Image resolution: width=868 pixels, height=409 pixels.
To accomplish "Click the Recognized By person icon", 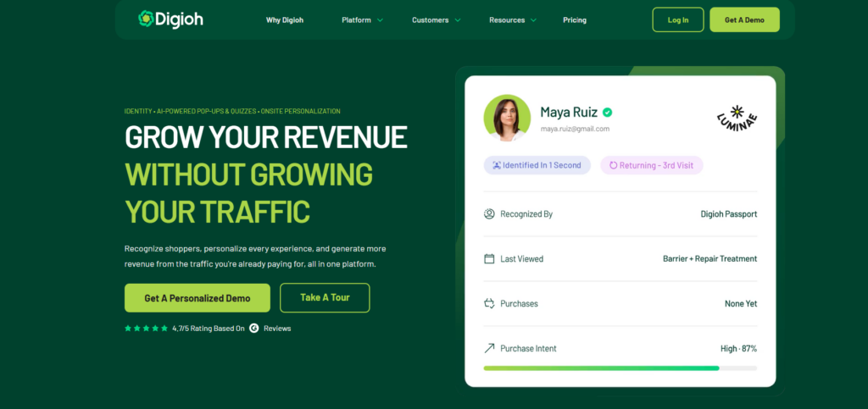I will pyautogui.click(x=489, y=214).
